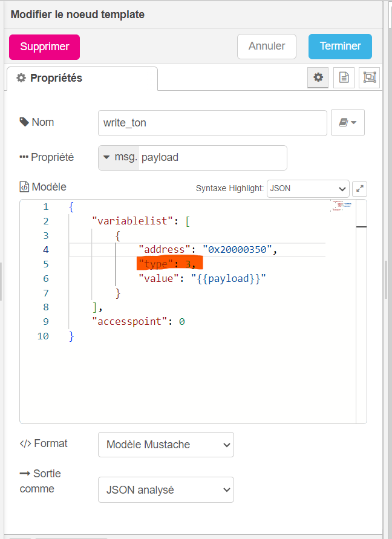Open the node appearance settings icon
The width and height of the screenshot is (392, 539).
point(369,77)
